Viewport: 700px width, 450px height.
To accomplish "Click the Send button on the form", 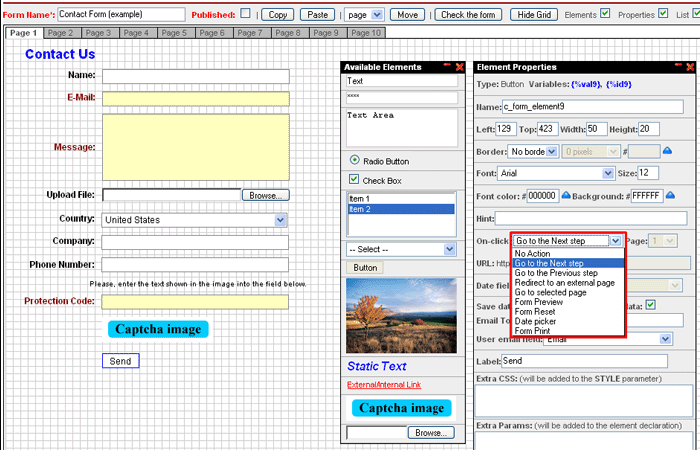I will pos(121,361).
